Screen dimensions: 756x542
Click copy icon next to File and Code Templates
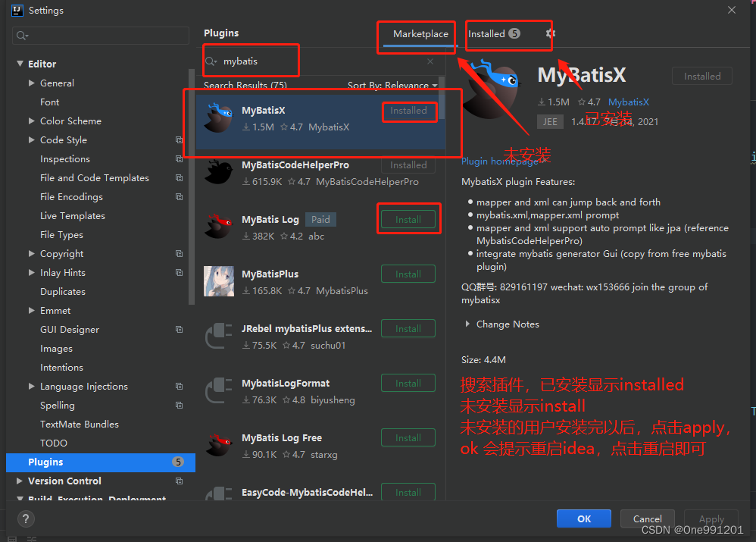pyautogui.click(x=179, y=178)
